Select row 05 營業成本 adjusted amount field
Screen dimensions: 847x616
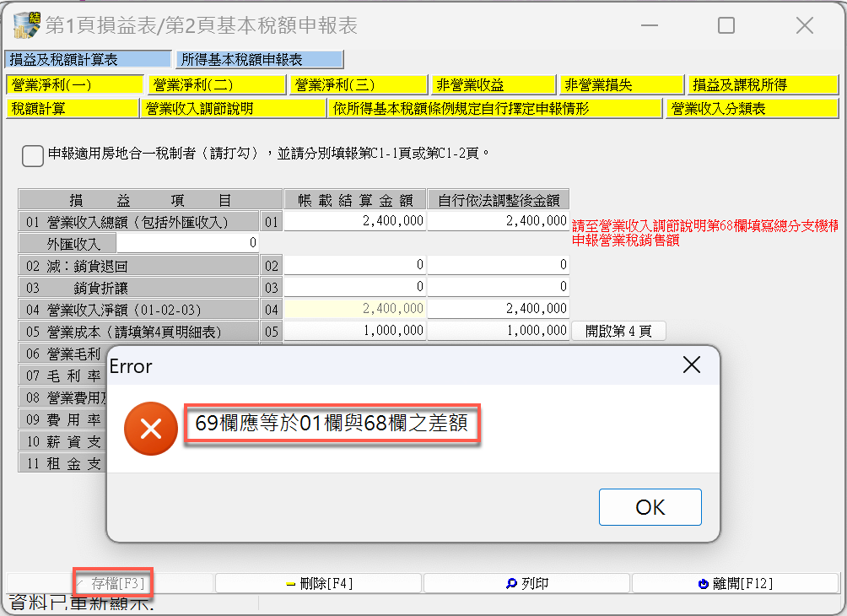(498, 331)
